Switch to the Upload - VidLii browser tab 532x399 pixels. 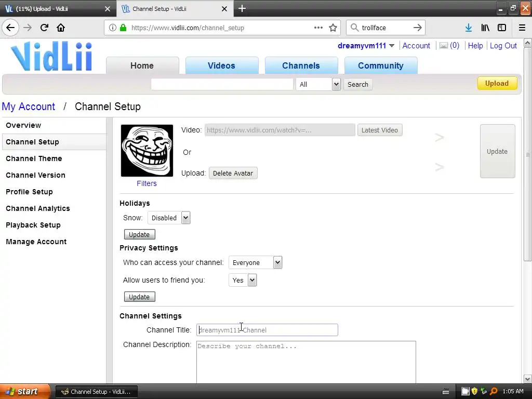(x=58, y=9)
